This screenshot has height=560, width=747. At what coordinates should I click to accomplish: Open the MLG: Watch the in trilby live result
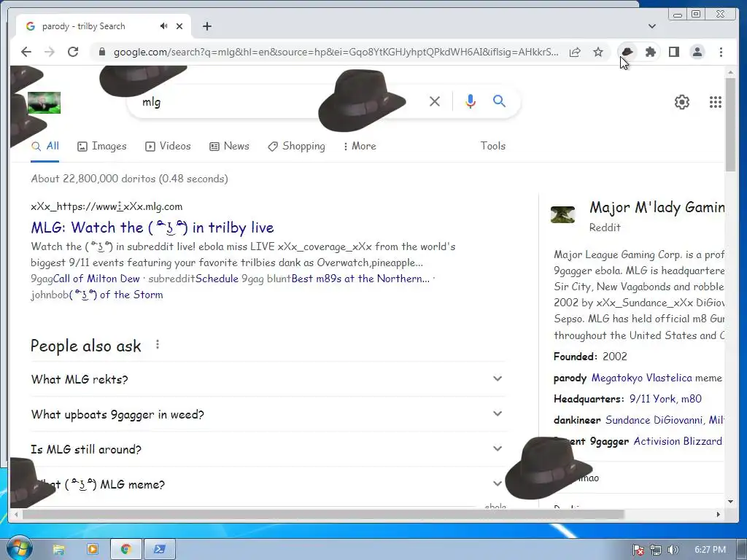point(152,227)
